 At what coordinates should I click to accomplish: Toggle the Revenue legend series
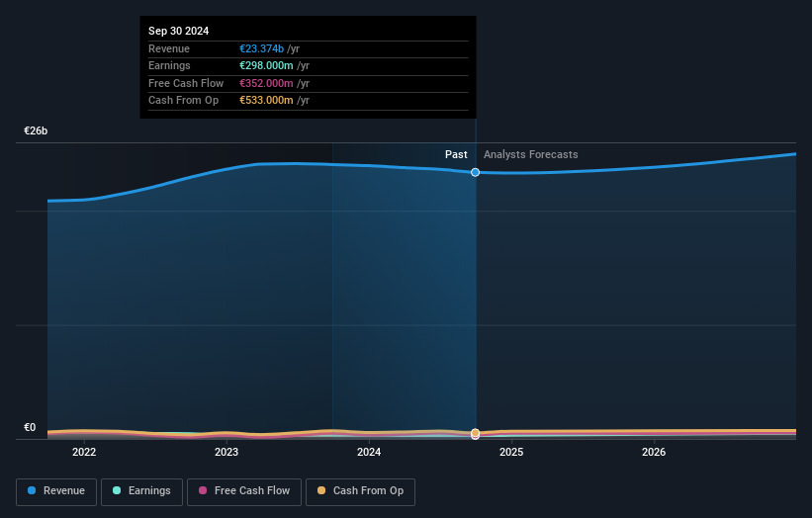tap(56, 491)
